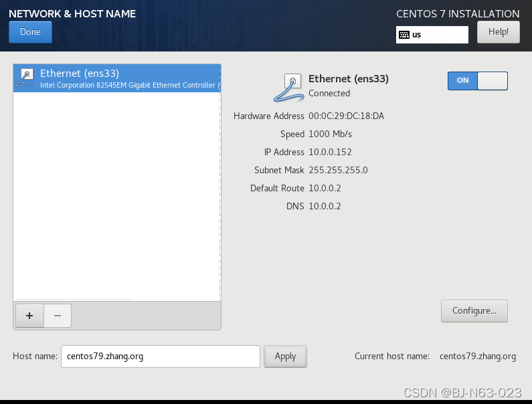Click the IP address value 10.0.0.152
The width and height of the screenshot is (532, 404).
[x=330, y=152]
